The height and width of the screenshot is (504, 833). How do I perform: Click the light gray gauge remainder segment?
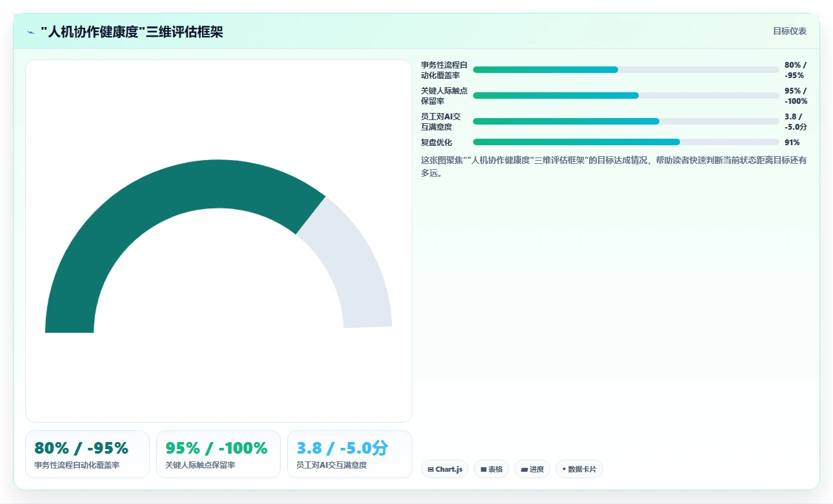click(x=358, y=271)
